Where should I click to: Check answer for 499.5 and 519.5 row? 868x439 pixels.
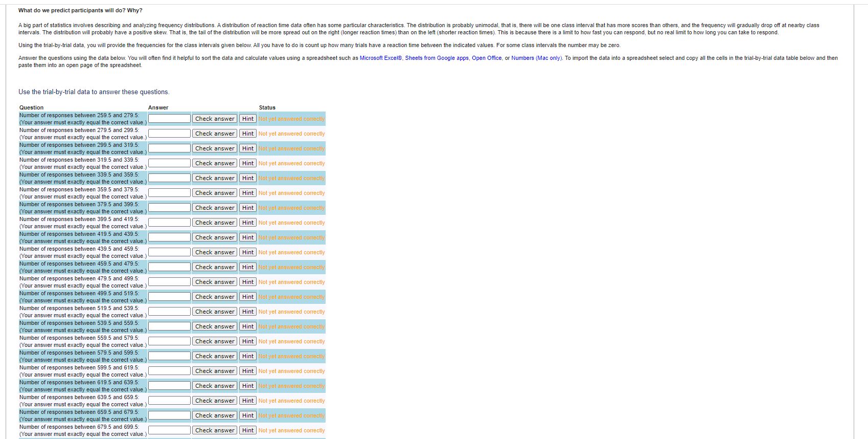[x=215, y=297]
